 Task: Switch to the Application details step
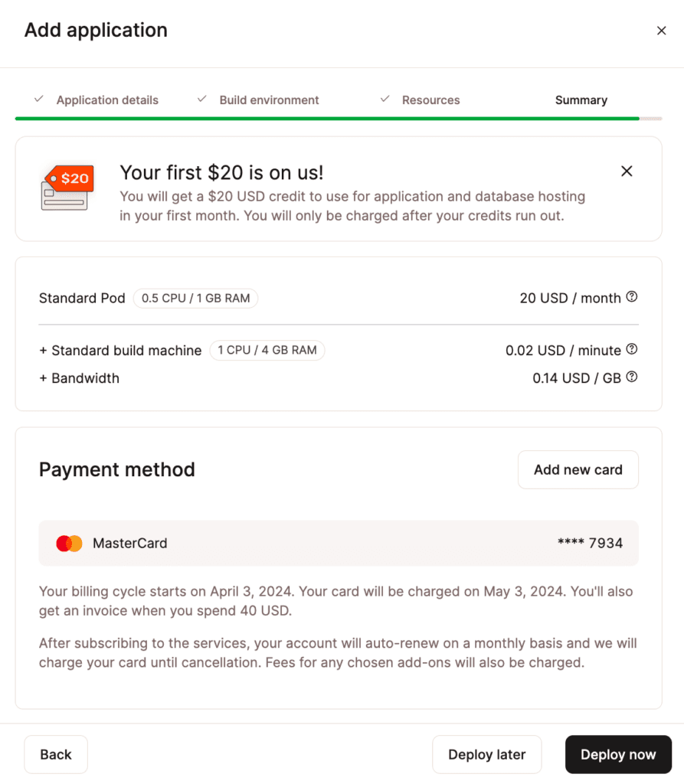coord(107,100)
